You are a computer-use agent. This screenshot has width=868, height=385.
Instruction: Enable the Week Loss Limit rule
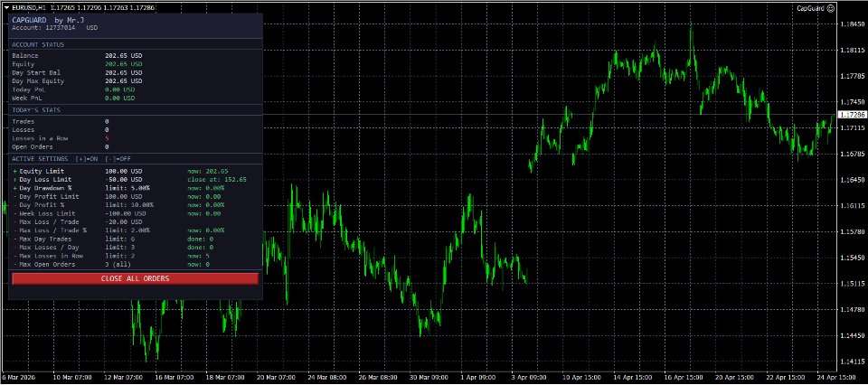[15, 213]
